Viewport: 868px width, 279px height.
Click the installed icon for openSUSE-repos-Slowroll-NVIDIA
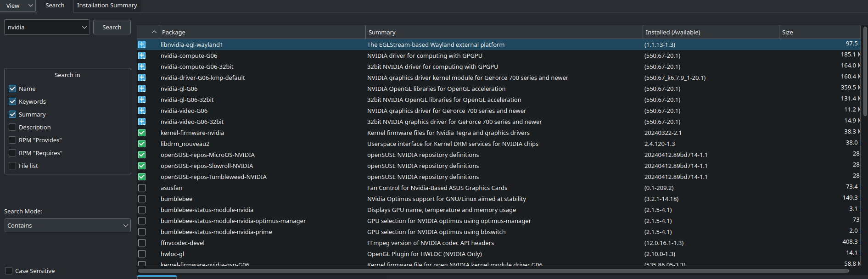tap(142, 166)
